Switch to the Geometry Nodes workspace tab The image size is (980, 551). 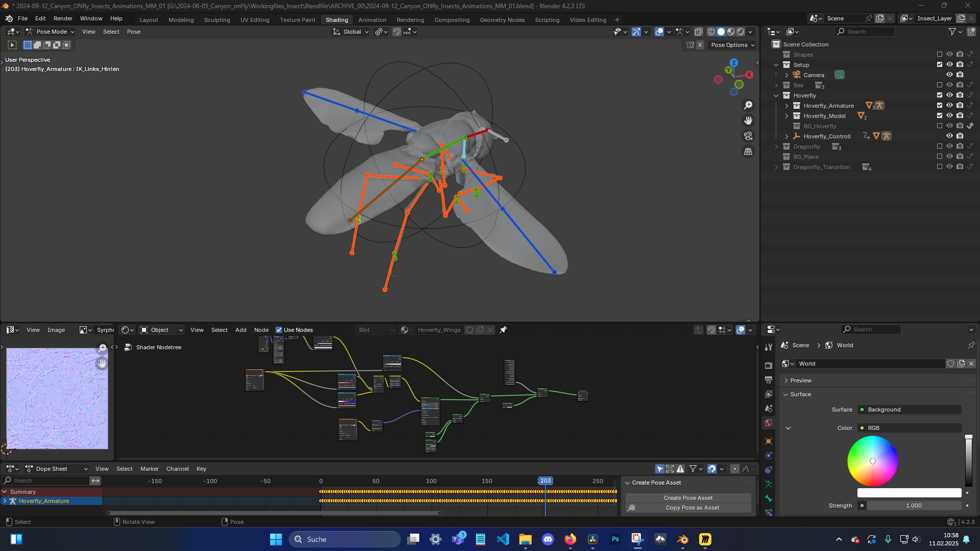coord(502,20)
